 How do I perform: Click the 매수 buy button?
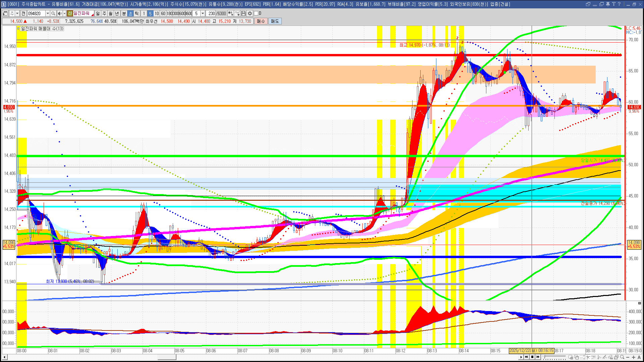pos(261,21)
